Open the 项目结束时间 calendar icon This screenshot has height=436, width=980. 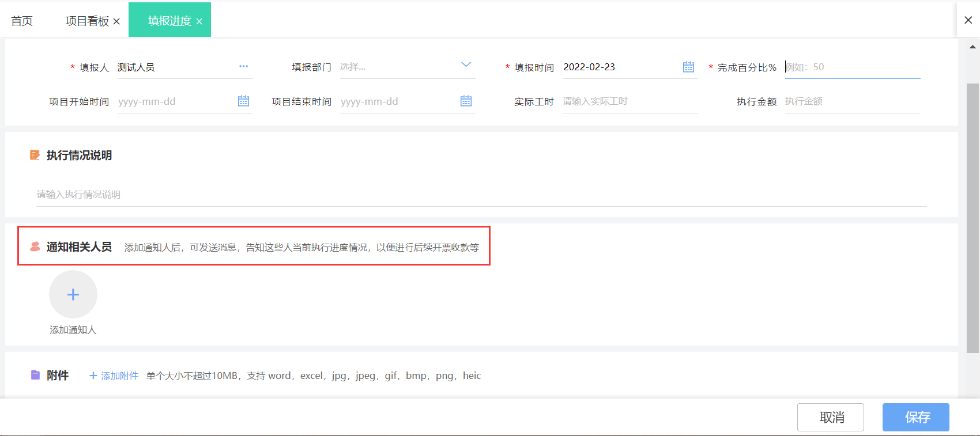tap(466, 101)
